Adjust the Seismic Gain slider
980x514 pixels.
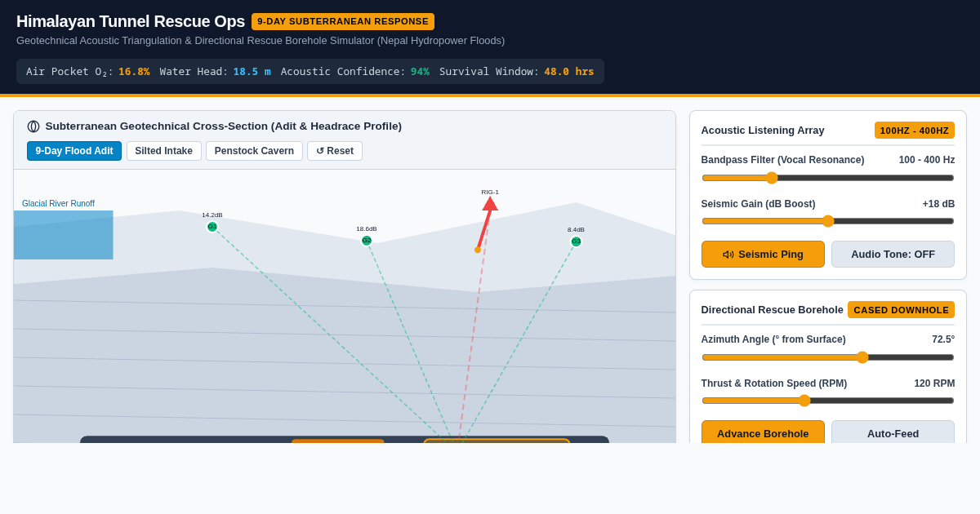(x=828, y=221)
